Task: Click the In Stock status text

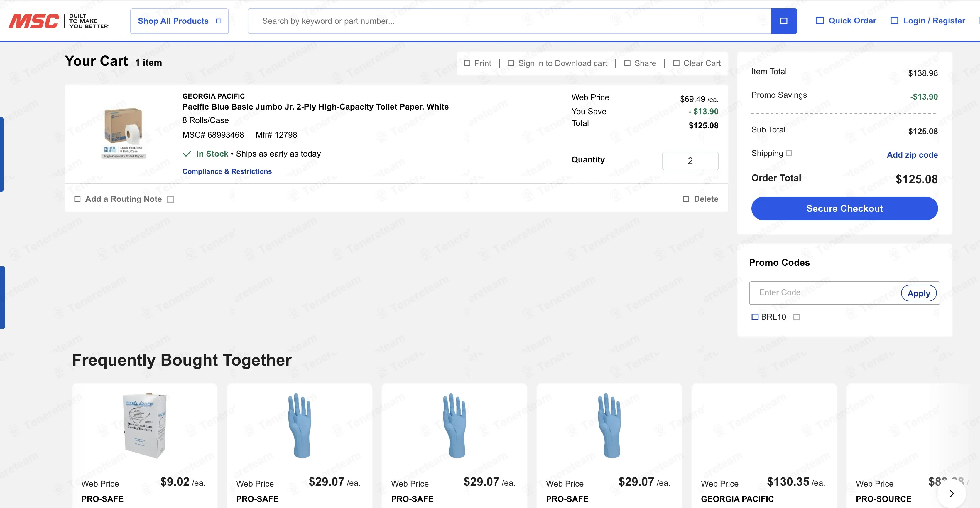Action: [x=212, y=154]
